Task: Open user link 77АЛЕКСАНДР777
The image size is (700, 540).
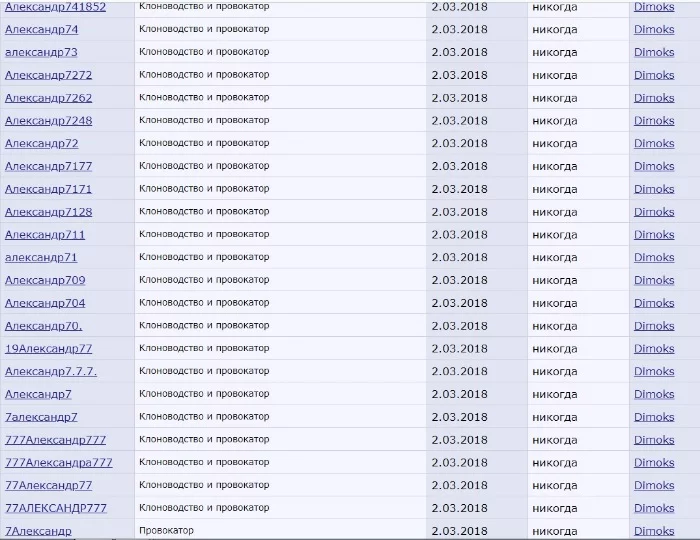Action: coord(56,508)
